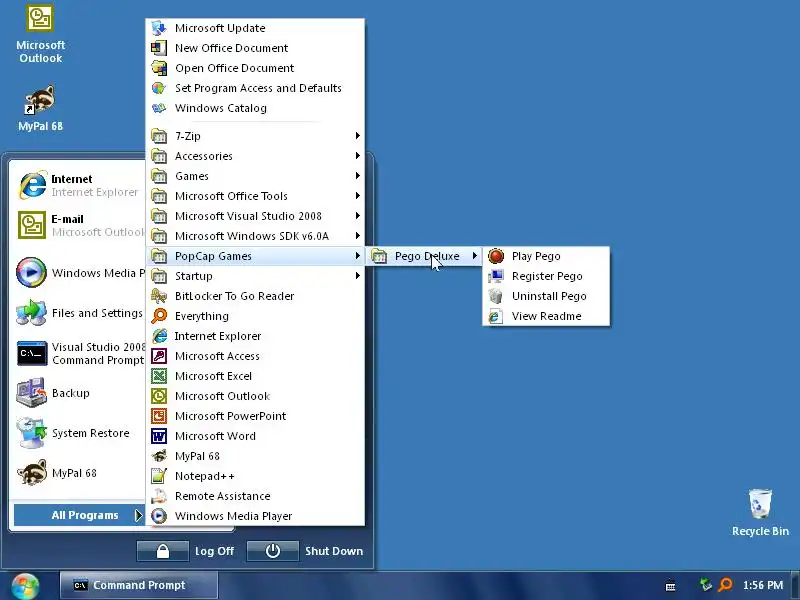Screen dimensions: 800x600
Task: Launch MyPal 68 from programs list
Action: 256,456
